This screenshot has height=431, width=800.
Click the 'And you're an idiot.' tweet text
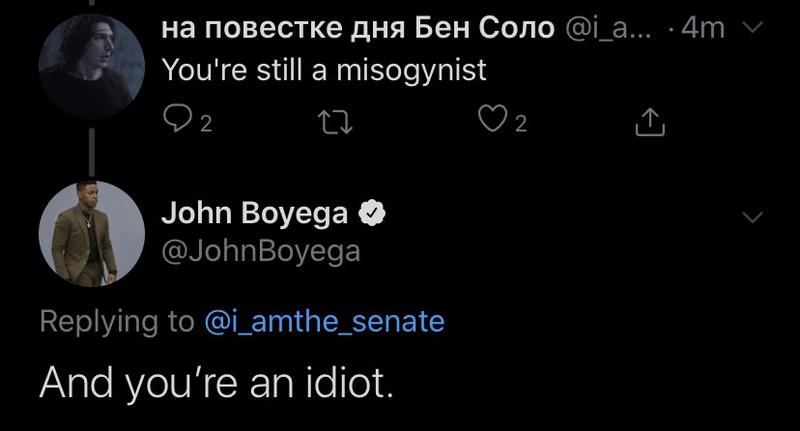216,382
